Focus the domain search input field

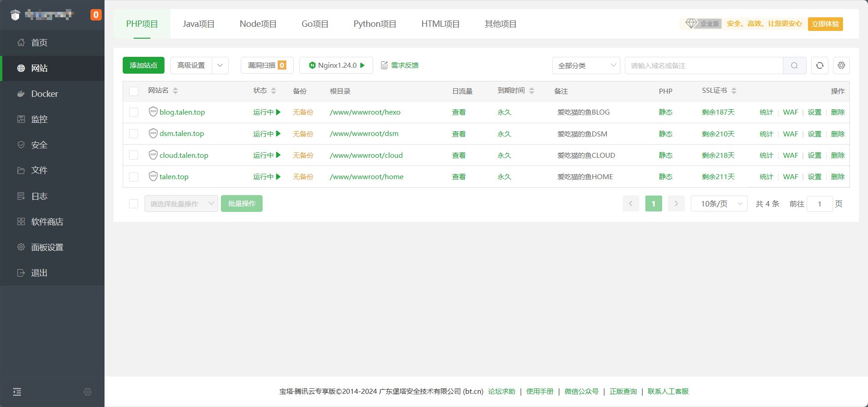point(704,65)
